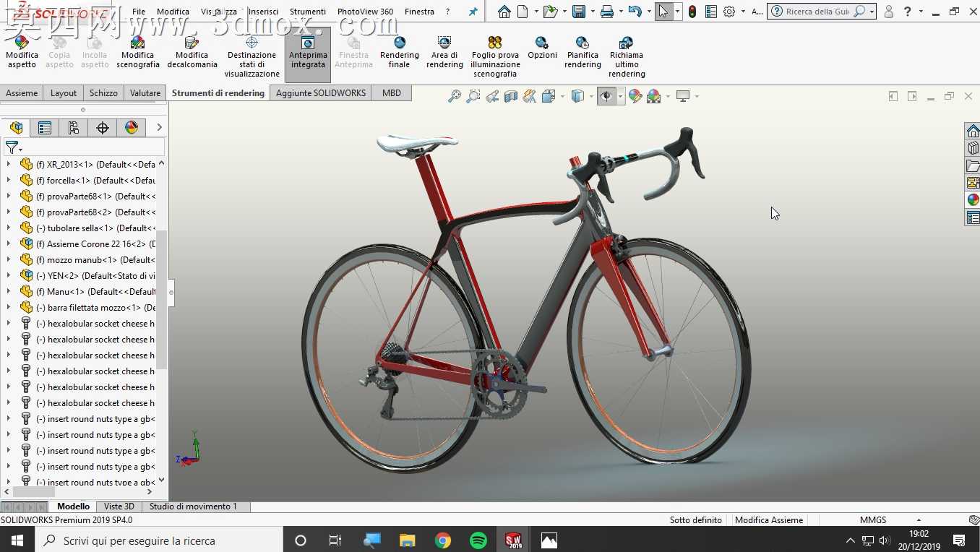Click Section view icon in heads-up toolbar
The height and width of the screenshot is (552, 980).
(511, 96)
